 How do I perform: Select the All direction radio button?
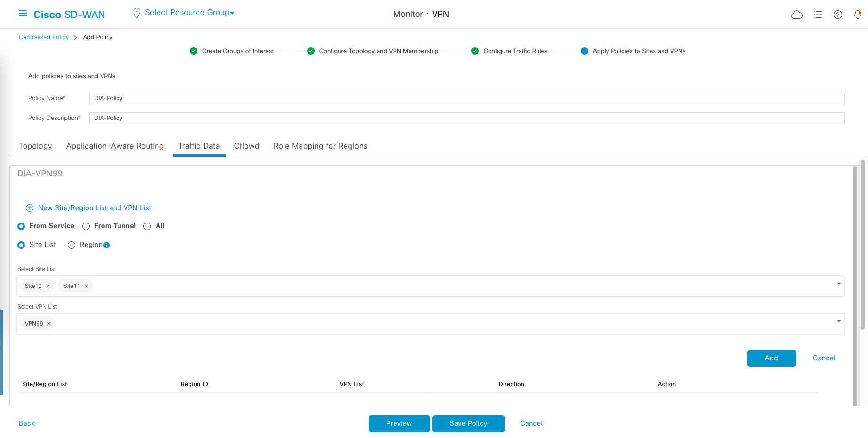click(147, 226)
